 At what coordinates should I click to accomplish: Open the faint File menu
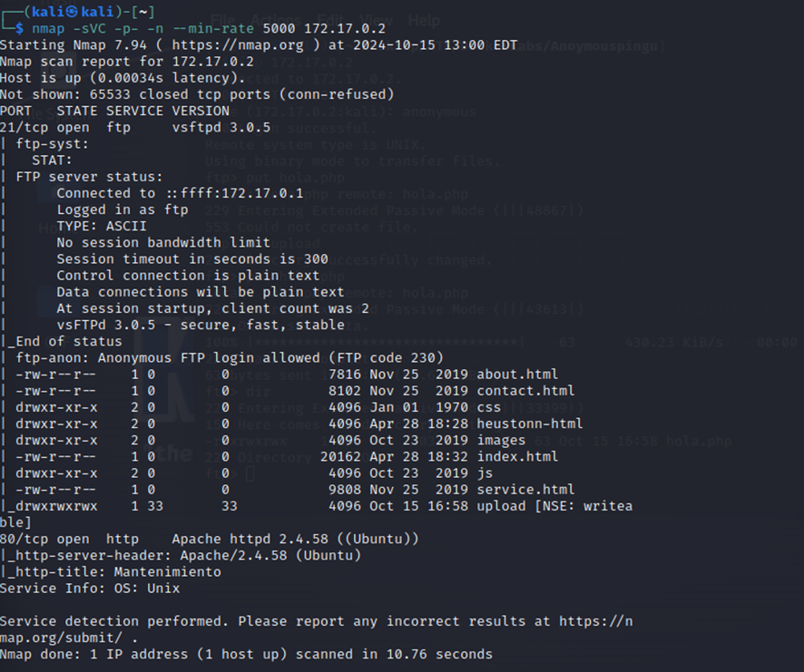(x=225, y=20)
